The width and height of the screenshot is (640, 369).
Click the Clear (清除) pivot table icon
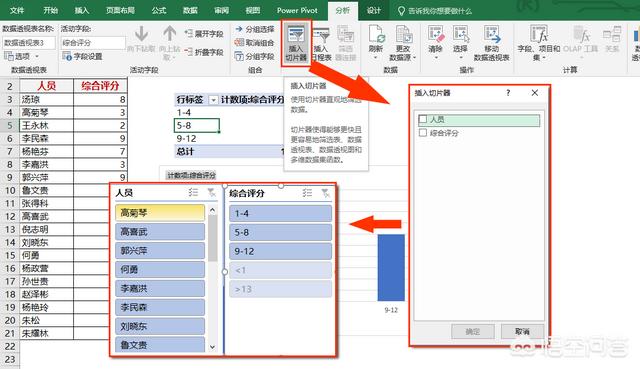coord(436,33)
